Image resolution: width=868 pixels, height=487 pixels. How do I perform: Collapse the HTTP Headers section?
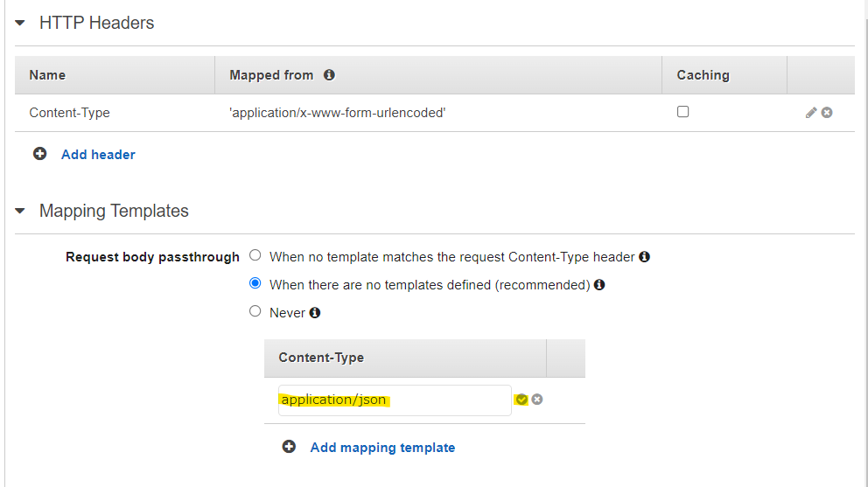pyautogui.click(x=20, y=24)
